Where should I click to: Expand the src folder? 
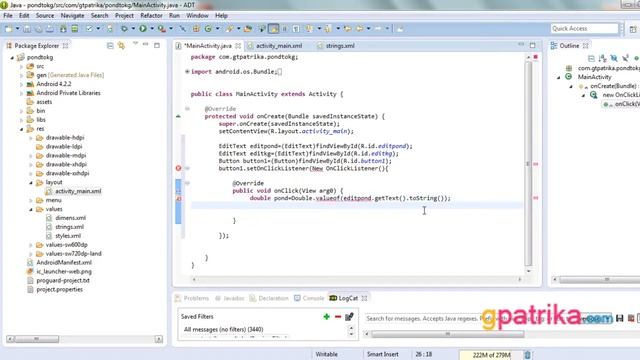pos(22,67)
